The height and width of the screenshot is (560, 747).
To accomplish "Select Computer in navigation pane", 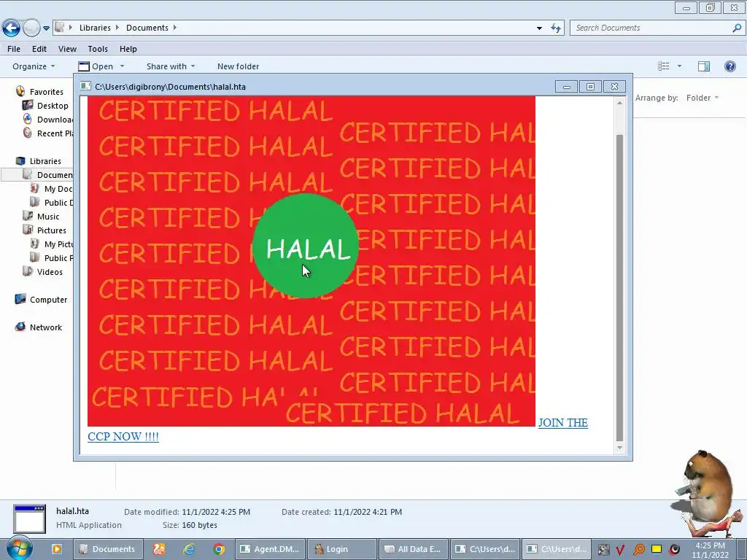I will [48, 300].
